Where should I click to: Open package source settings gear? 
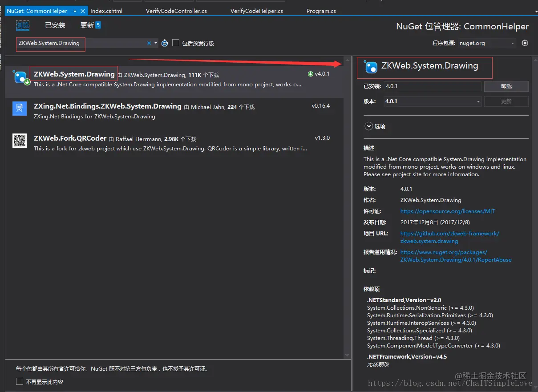click(525, 43)
